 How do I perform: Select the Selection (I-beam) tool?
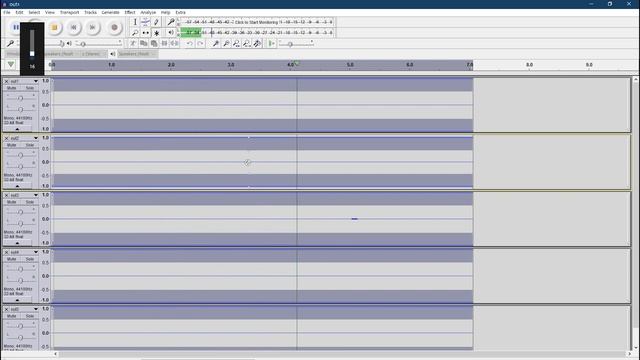pos(135,22)
